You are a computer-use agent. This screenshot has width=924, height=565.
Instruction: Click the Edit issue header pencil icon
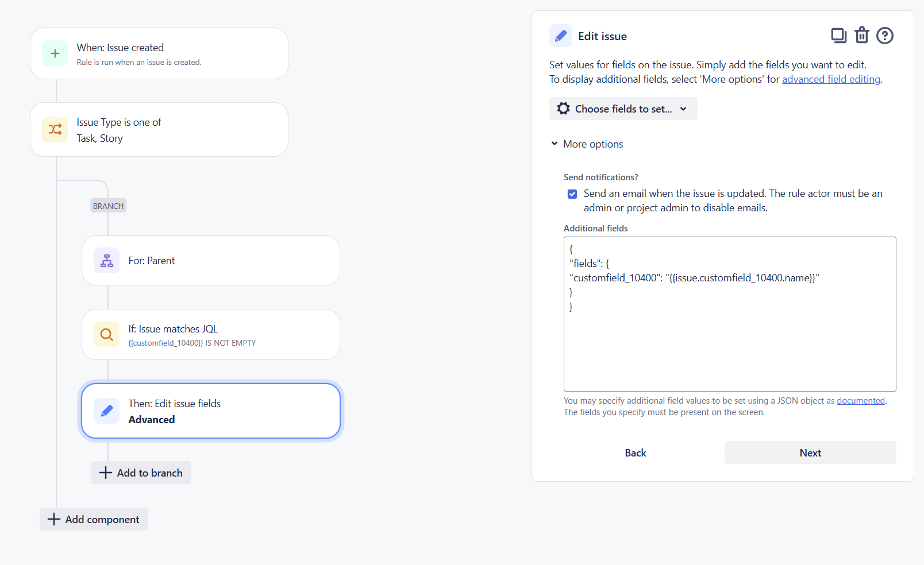pos(561,36)
